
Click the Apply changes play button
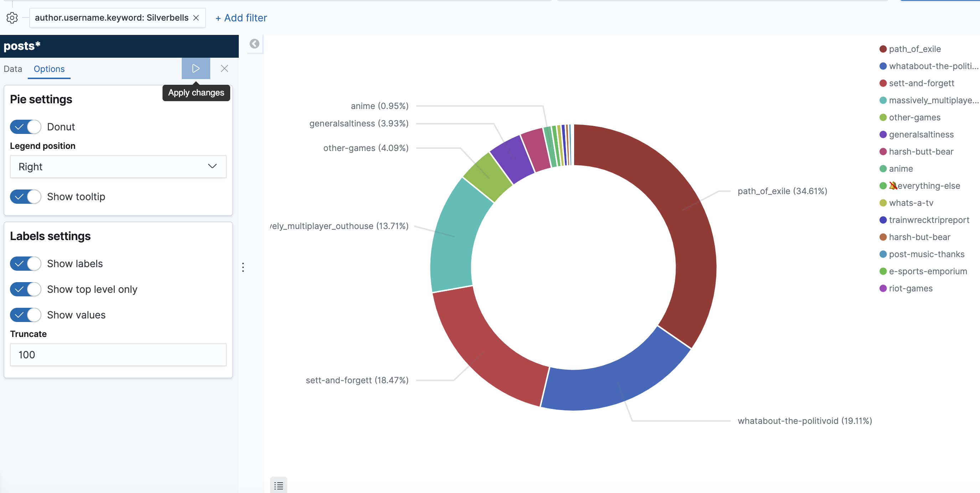pos(196,68)
